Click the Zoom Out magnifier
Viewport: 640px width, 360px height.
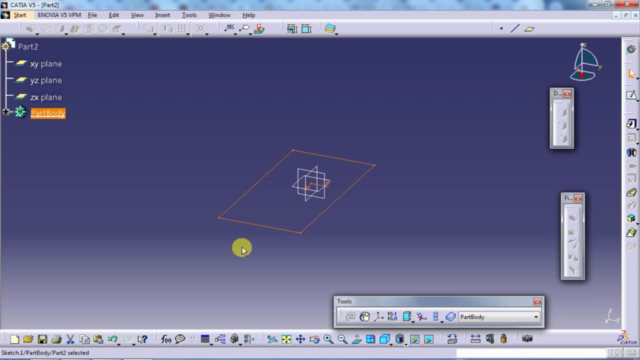click(342, 339)
